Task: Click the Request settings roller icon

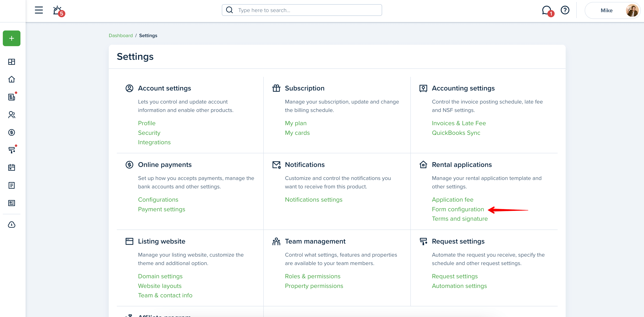Action: [423, 241]
